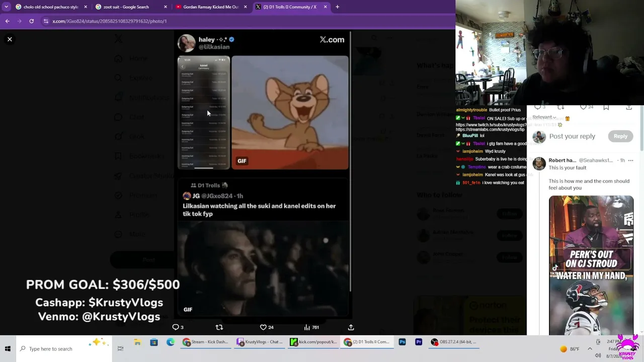Viewport: 644px width, 362px height.
Task: Switch to the OBS 27.2.4 taskbar window
Action: (x=454, y=342)
